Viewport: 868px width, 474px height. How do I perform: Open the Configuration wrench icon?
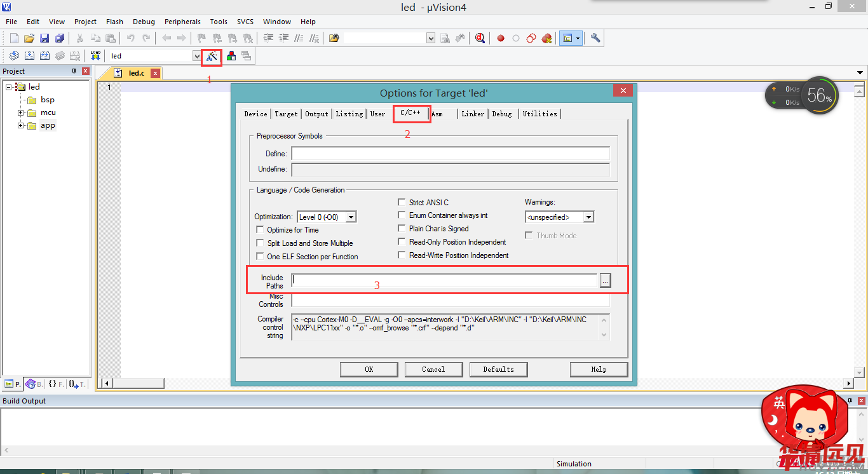[x=595, y=38]
